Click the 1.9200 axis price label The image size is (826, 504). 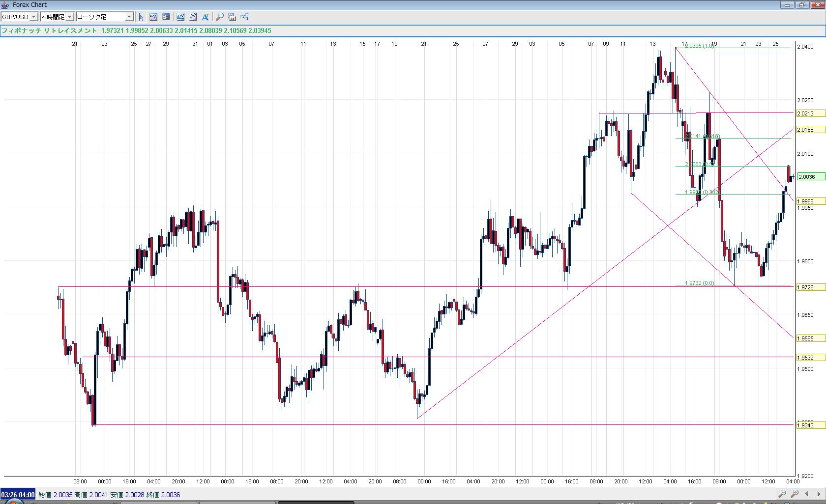(x=805, y=476)
